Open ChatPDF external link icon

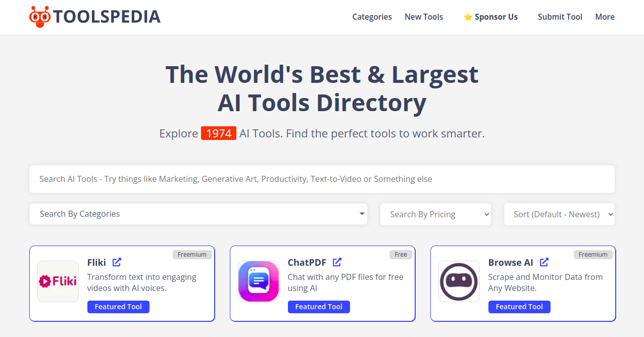(x=337, y=262)
